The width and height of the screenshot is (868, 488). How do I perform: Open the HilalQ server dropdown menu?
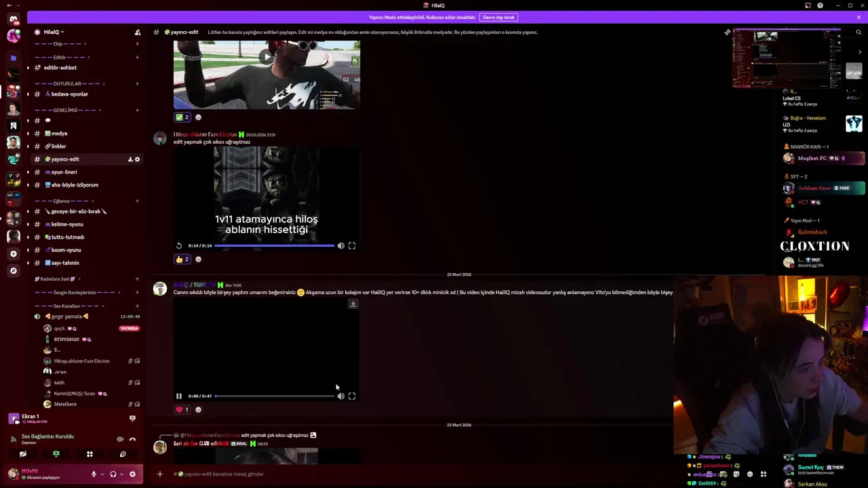tap(54, 32)
